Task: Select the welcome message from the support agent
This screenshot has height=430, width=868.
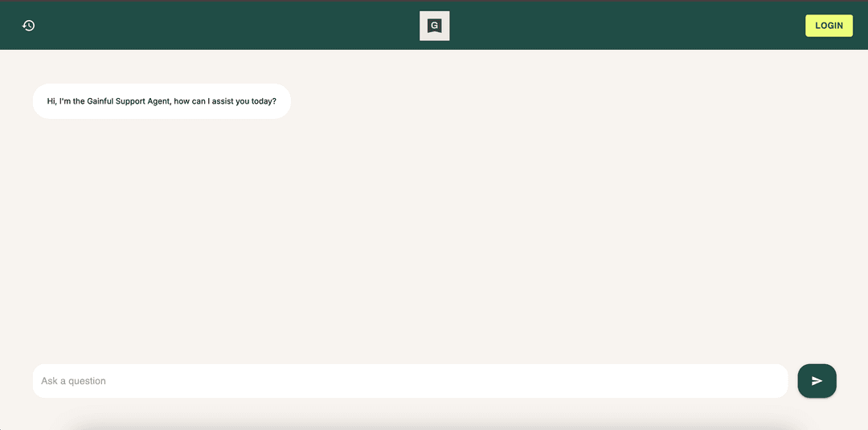Action: [x=162, y=101]
